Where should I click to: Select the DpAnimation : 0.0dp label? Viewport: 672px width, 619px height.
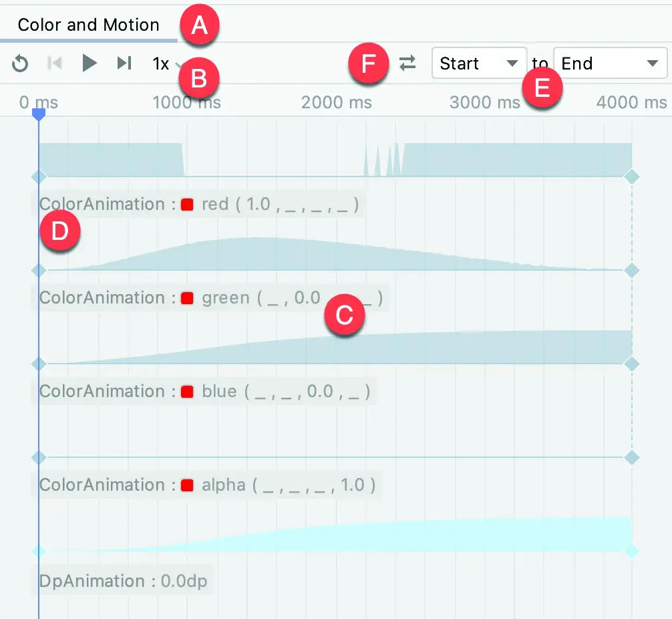[x=123, y=582]
